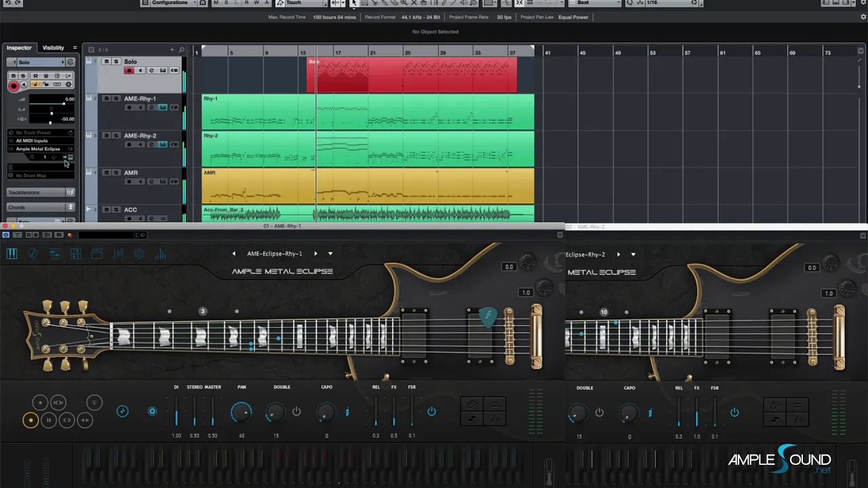Solo the AMR track
The width and height of the screenshot is (868, 488).
click(x=116, y=173)
